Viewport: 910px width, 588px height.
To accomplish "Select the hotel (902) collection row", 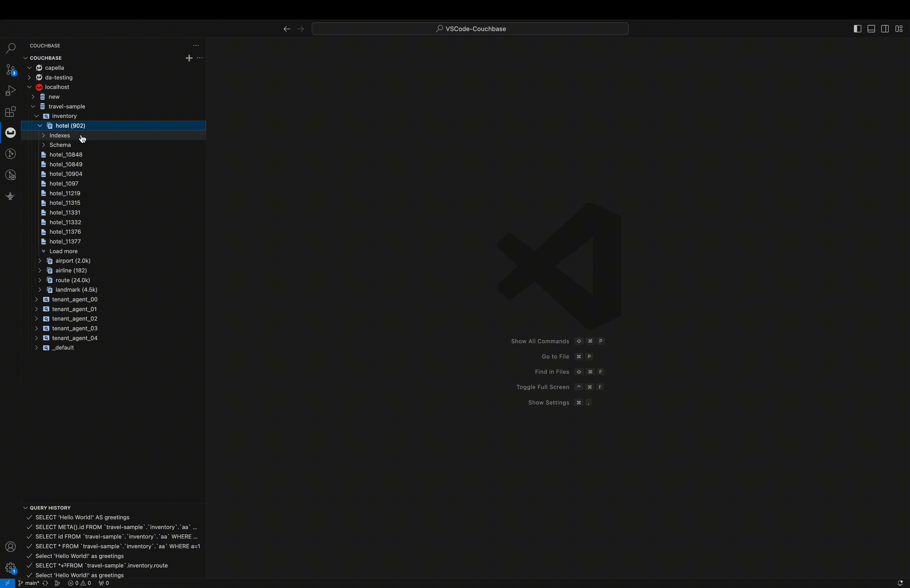I will tap(113, 126).
